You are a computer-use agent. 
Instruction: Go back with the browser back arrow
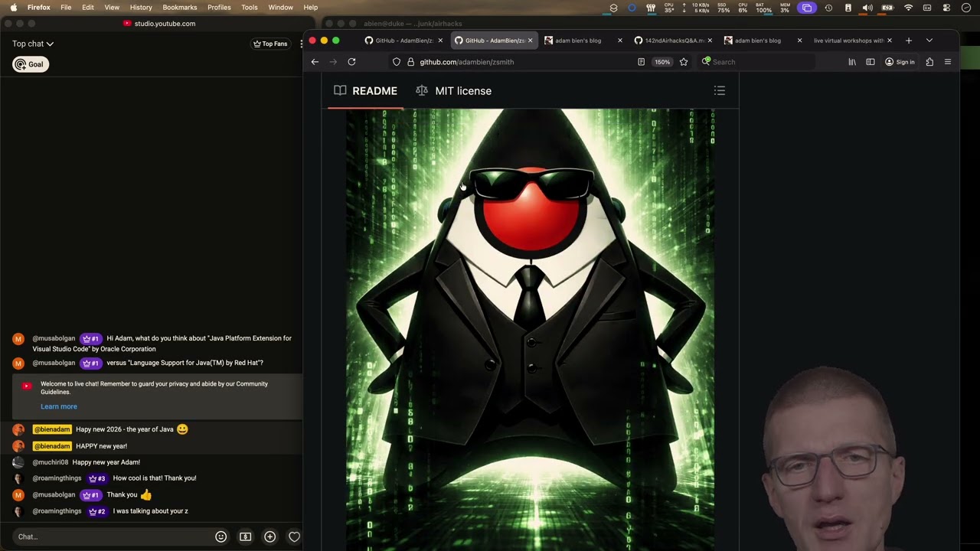[x=315, y=62]
